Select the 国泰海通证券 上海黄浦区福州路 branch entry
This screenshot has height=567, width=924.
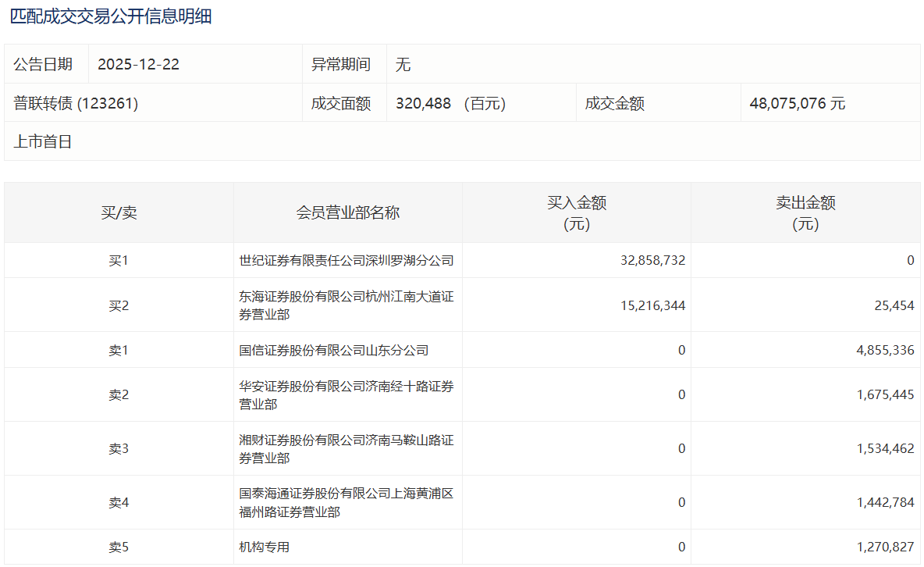(346, 503)
